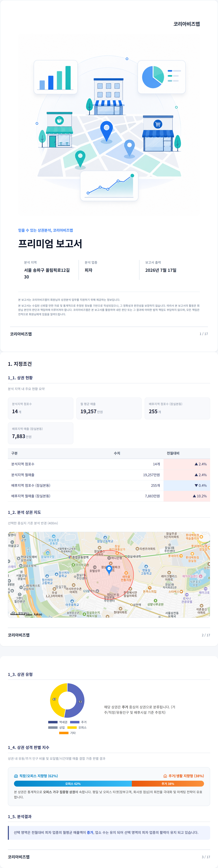Click the yellow 오피스 legend swatch
The image size is (218, 868).
click(72, 727)
